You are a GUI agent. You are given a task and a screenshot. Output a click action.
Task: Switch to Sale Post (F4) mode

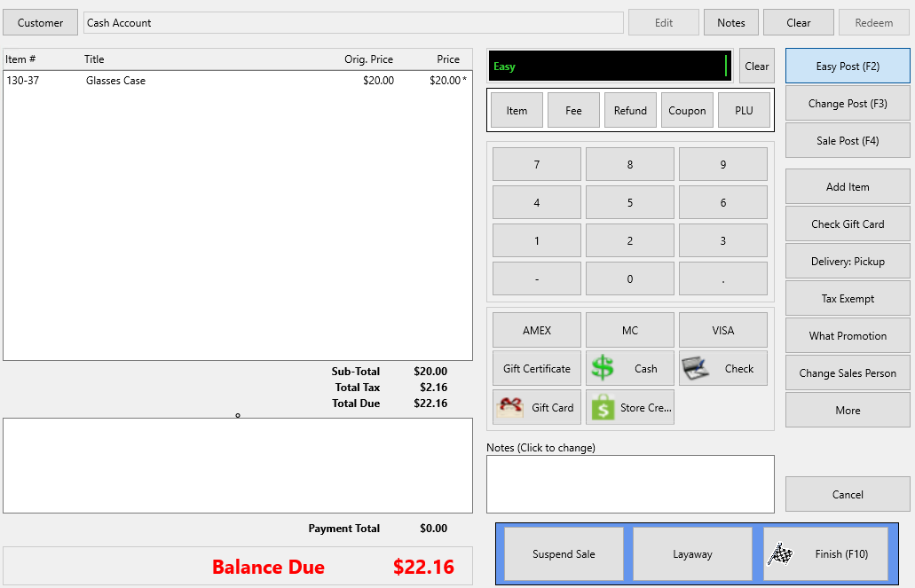[x=848, y=141]
